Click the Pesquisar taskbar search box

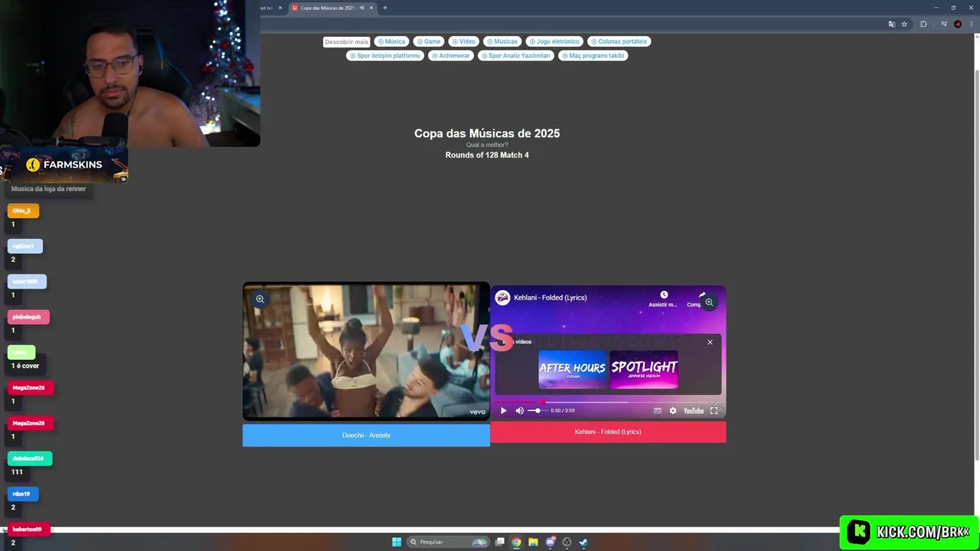click(x=447, y=542)
